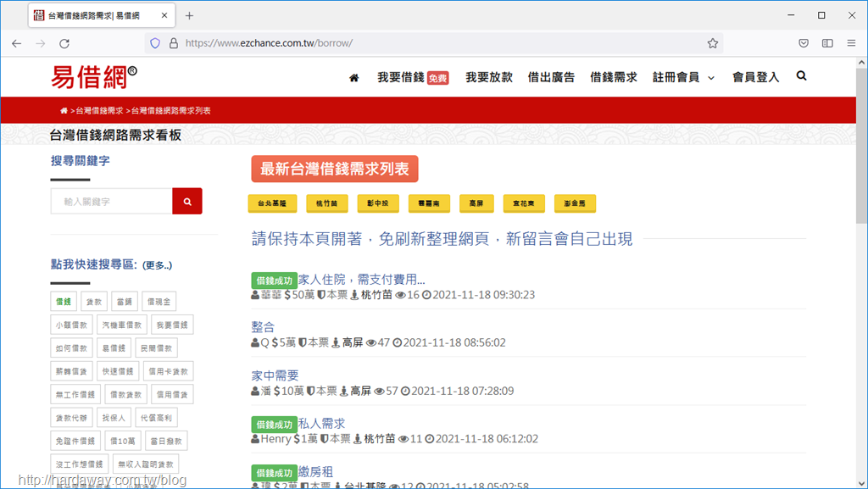Screen dimensions: 868x489
Task: Open the 我要放款 menu item
Action: pos(489,77)
